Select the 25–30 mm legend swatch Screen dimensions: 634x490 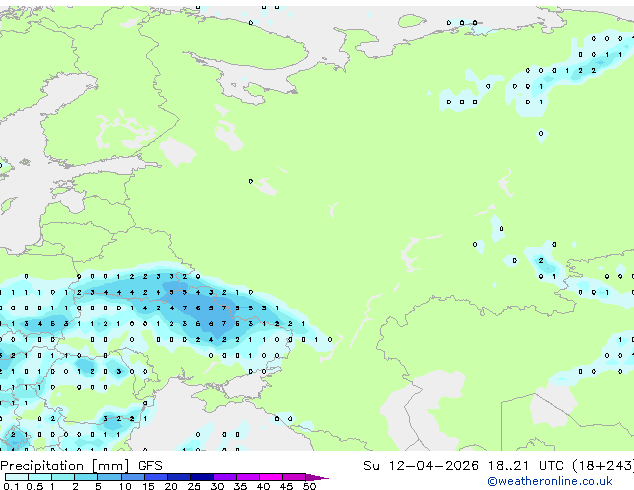coord(202,477)
